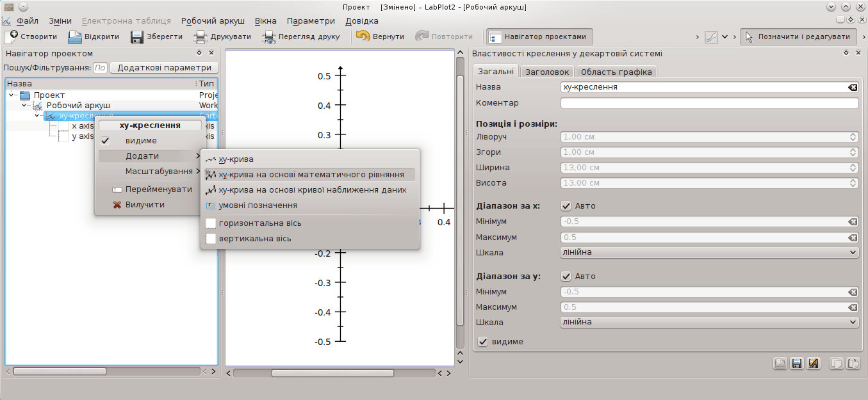868x400 pixels.
Task: Click the Коментар input field
Action: click(709, 103)
